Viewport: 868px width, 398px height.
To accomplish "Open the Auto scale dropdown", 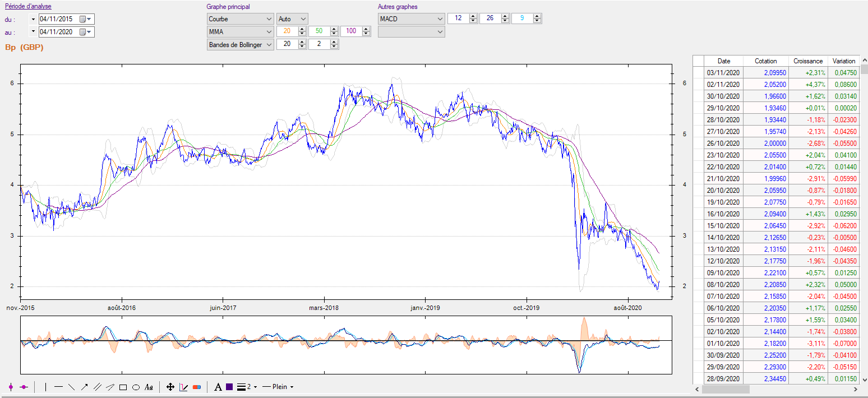I will coord(292,18).
